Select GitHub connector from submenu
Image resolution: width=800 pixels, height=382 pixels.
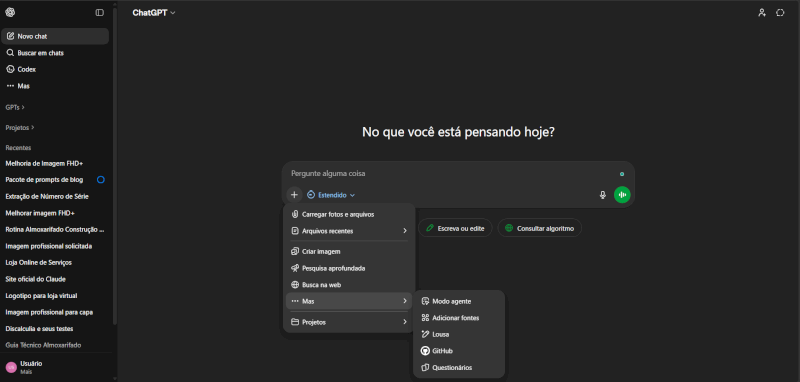[x=459, y=351]
